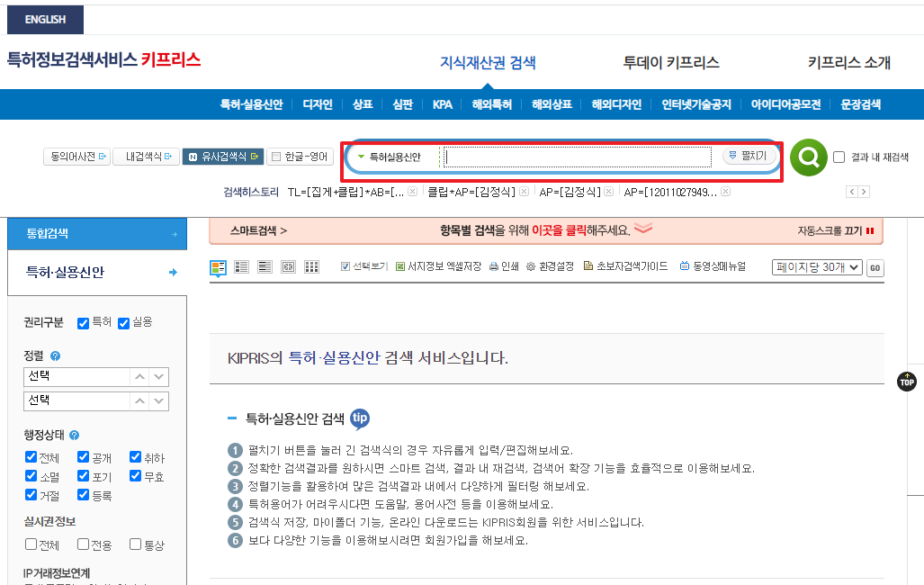Click the 자동스크롤 끄기 pause icon
924x585 pixels.
pos(870,231)
